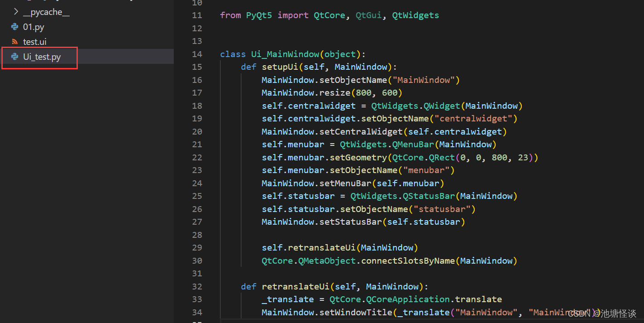This screenshot has width=644, height=323.
Task: Click the setupUi method name
Action: [280, 67]
